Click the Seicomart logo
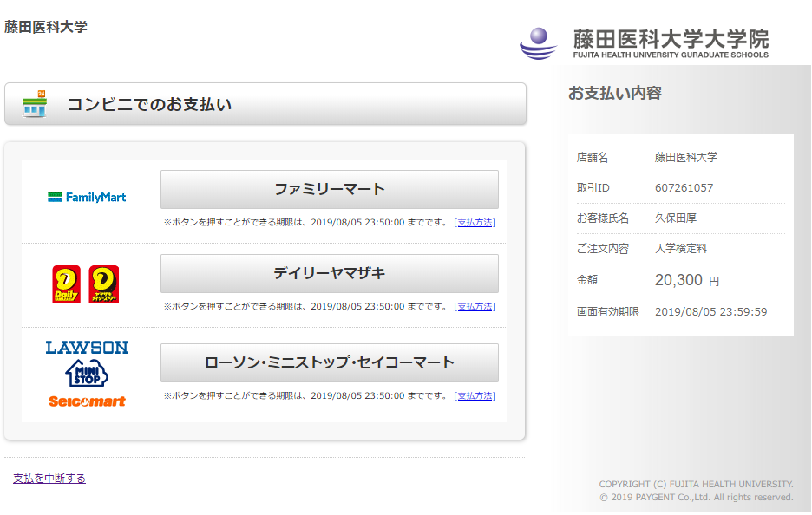Viewport: 812px width, 515px height. coord(87,401)
